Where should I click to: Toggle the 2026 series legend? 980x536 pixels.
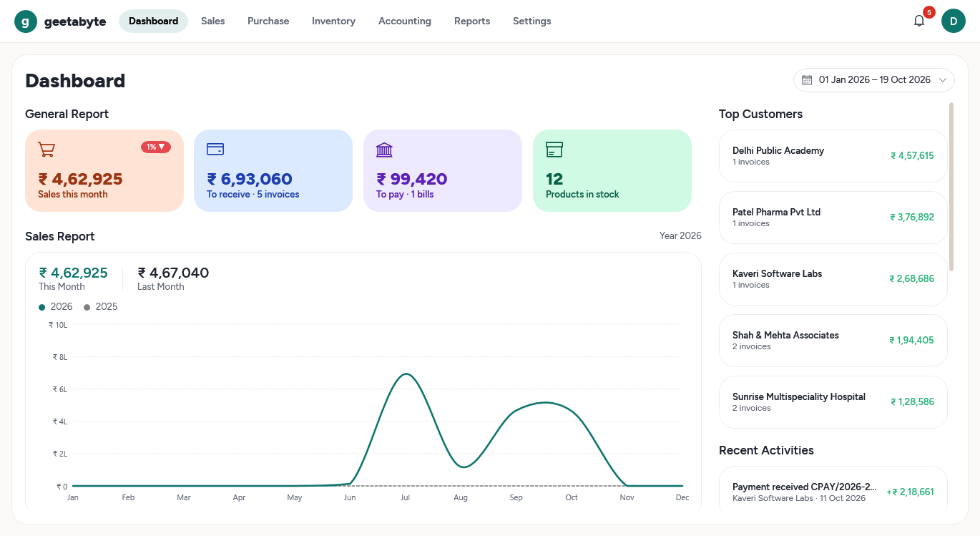pyautogui.click(x=56, y=307)
